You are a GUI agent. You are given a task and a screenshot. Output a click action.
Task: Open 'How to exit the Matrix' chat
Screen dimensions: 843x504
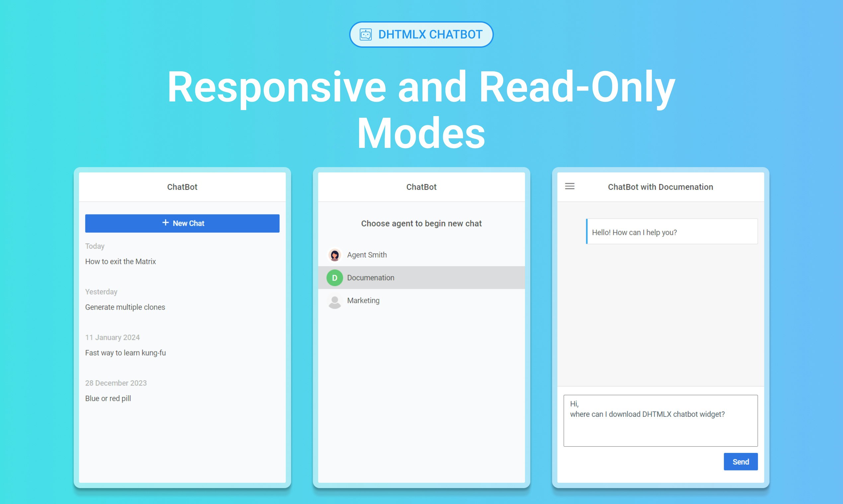coord(120,262)
